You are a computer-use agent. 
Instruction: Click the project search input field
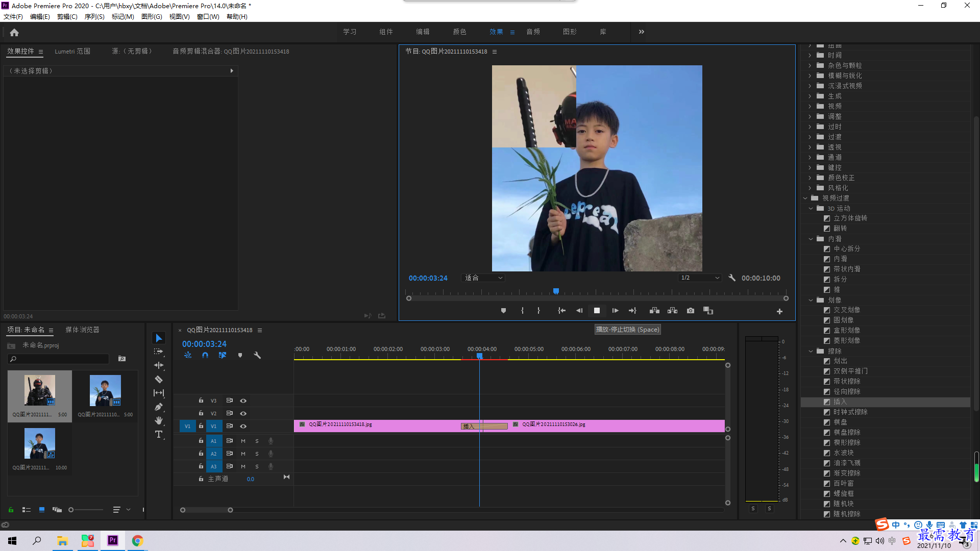[x=59, y=359]
